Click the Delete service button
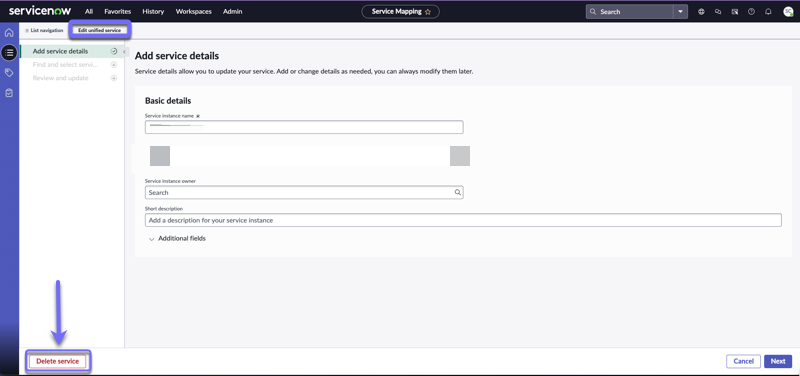The width and height of the screenshot is (800, 376). pos(58,361)
